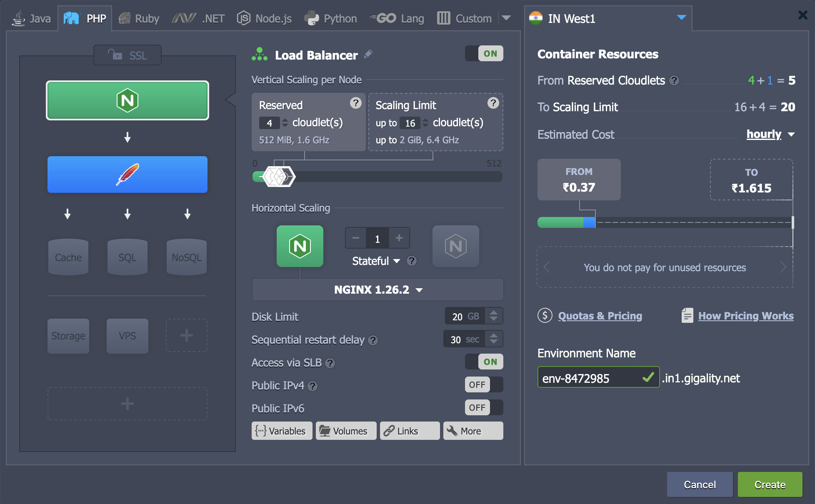Open the IN West1 region dropdown

[x=608, y=18]
